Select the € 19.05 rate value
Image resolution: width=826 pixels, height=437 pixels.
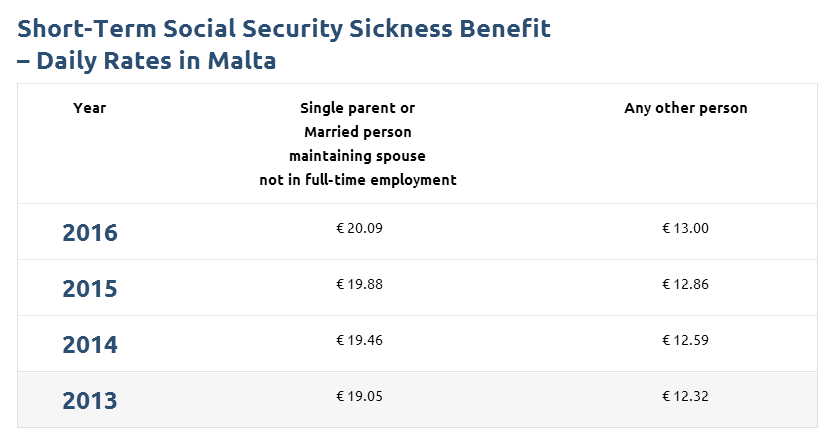click(x=359, y=396)
